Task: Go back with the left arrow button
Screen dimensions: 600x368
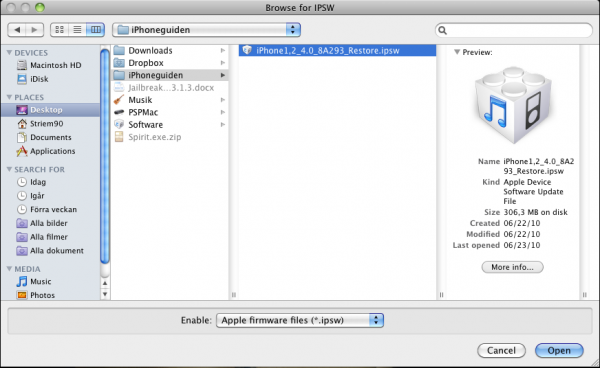Action: [17, 30]
